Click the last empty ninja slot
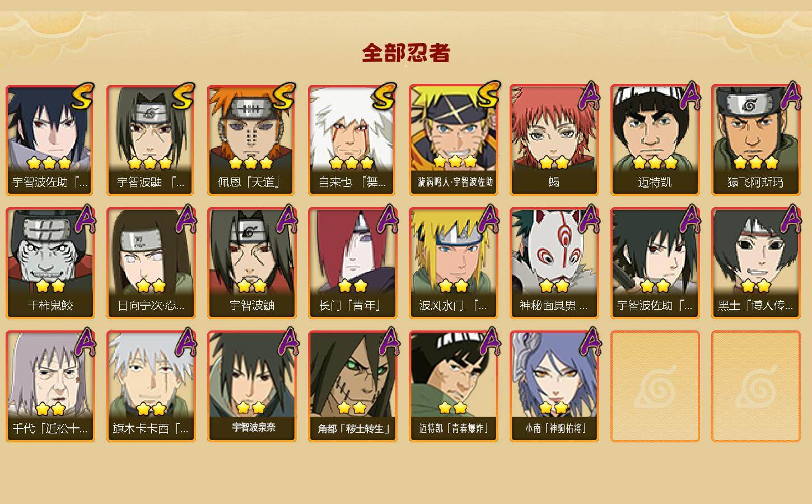 [x=755, y=386]
